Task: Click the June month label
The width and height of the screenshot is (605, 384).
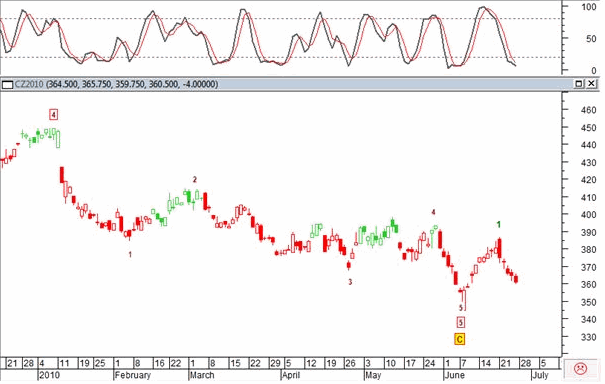Action: 455,375
